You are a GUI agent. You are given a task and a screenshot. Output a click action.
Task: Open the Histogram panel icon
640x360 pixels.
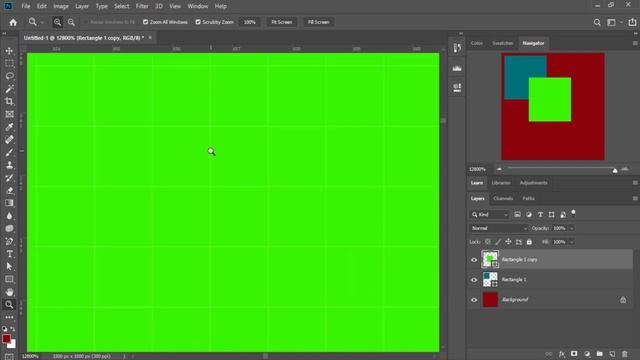tap(457, 68)
